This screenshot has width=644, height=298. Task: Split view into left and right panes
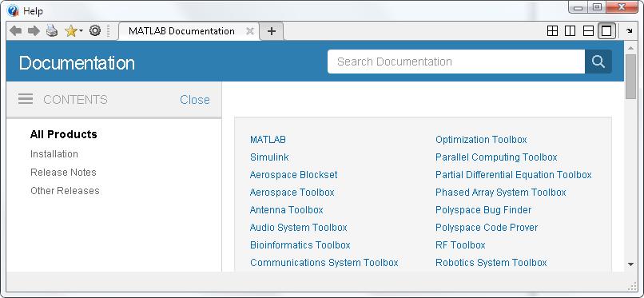(570, 31)
